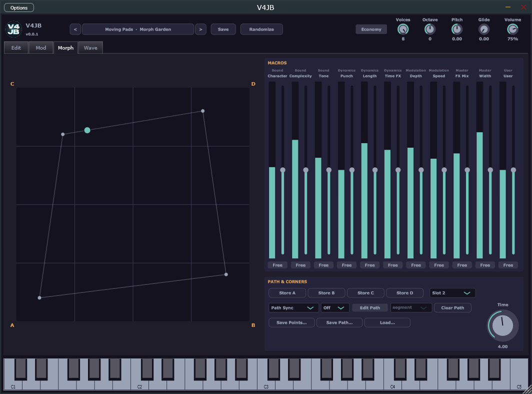Save the current preset
This screenshot has height=394, width=532.
pyautogui.click(x=223, y=29)
